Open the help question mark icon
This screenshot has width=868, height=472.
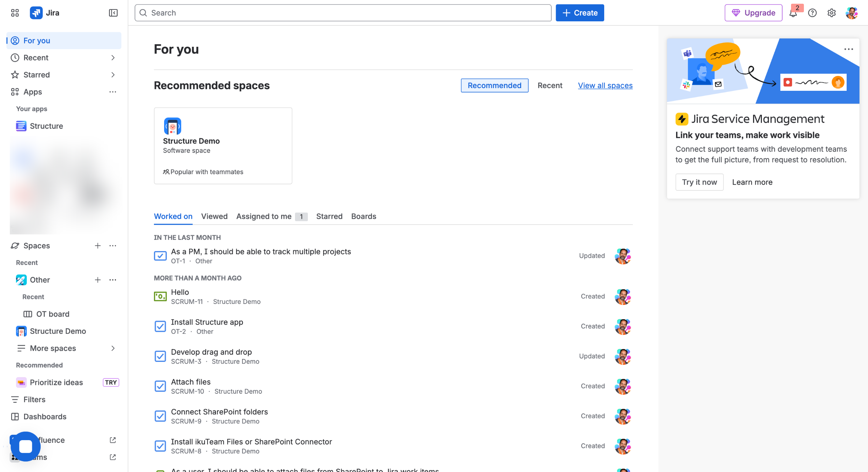(x=812, y=13)
